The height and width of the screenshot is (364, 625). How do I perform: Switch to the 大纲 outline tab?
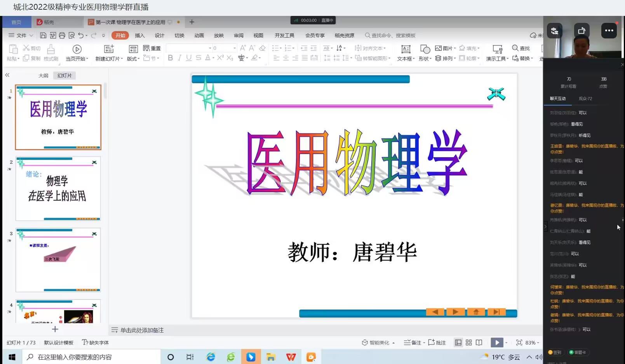(43, 76)
